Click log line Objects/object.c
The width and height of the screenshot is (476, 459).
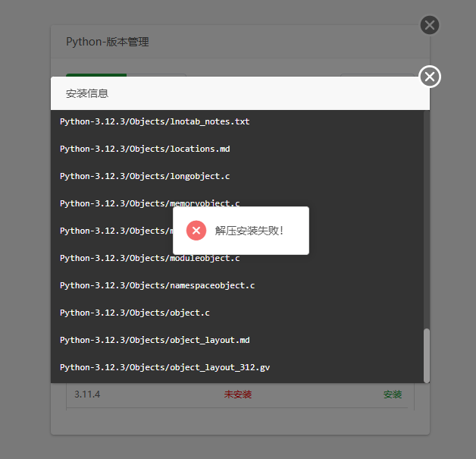135,313
